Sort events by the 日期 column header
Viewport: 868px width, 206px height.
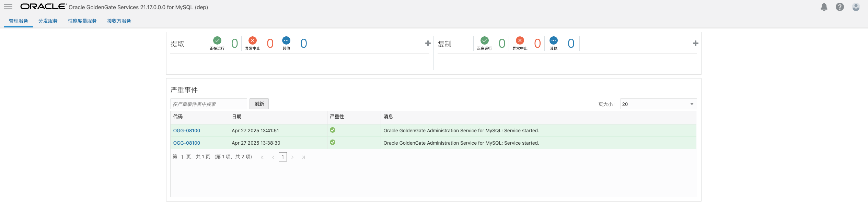237,117
